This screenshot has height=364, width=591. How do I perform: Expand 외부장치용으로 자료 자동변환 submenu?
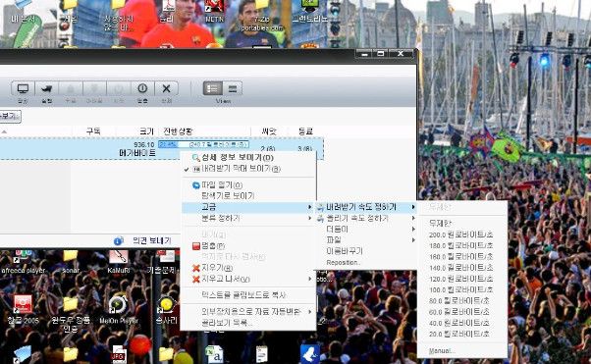click(248, 312)
